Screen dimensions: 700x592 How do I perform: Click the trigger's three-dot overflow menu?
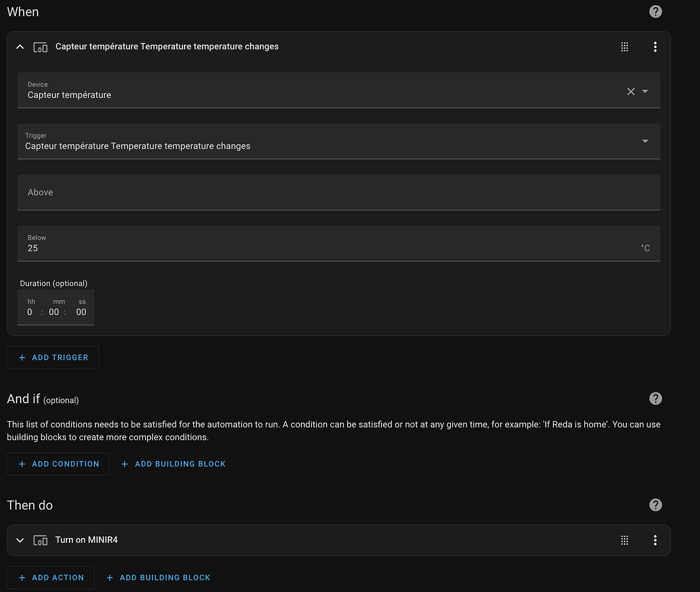pyautogui.click(x=655, y=47)
